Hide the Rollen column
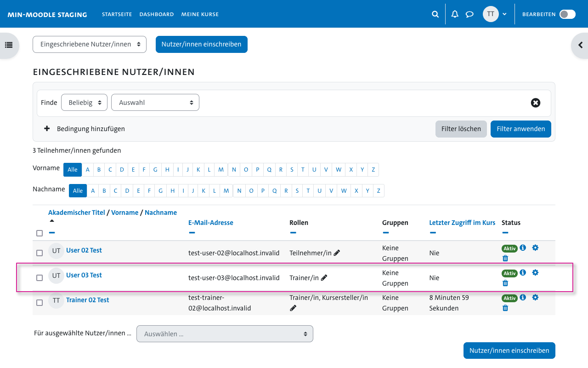Viewport: 588px width, 368px height. click(293, 232)
